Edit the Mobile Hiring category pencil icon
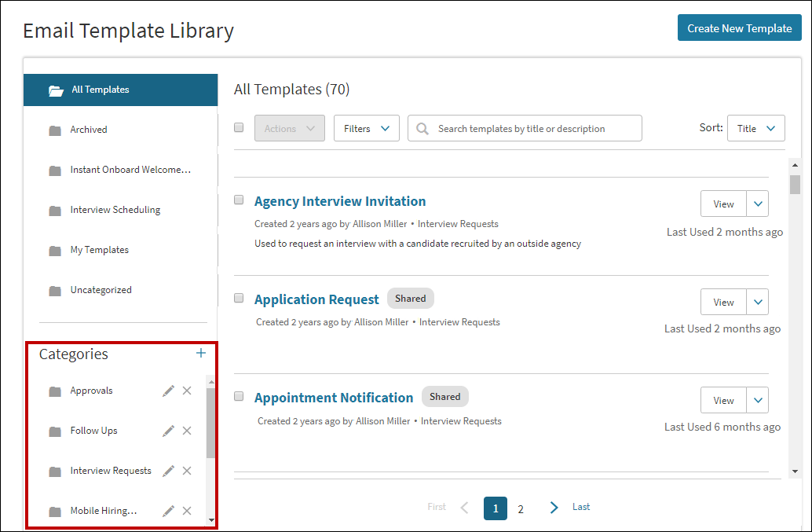 point(168,511)
